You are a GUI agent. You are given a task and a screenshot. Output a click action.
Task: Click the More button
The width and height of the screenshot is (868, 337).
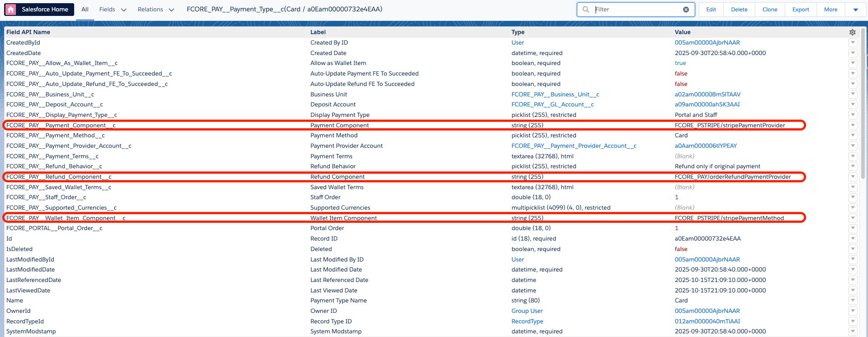click(831, 10)
